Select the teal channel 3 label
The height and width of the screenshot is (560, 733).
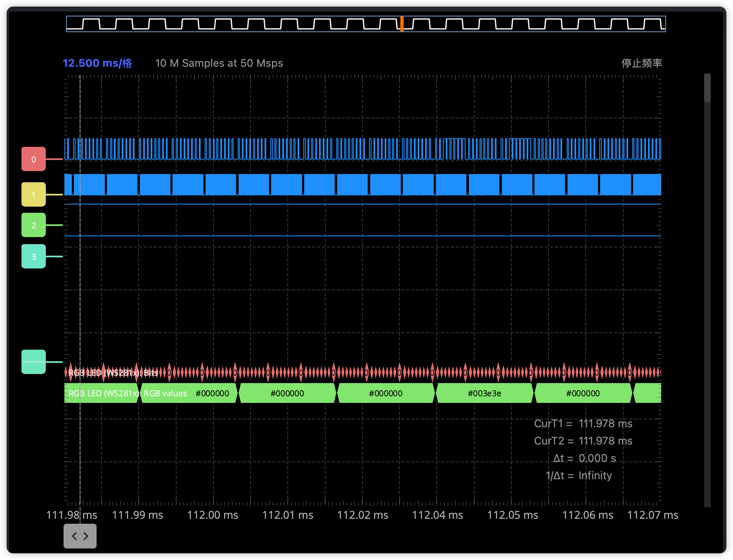click(x=33, y=256)
